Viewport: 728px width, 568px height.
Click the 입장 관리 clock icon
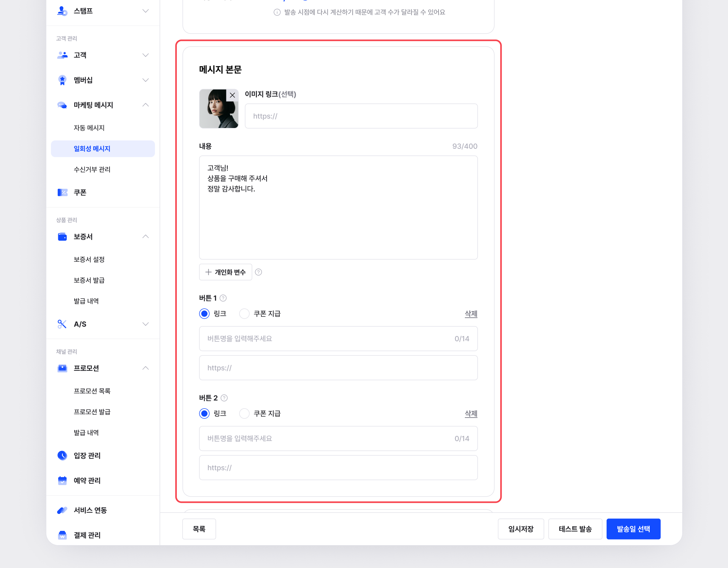click(x=62, y=456)
